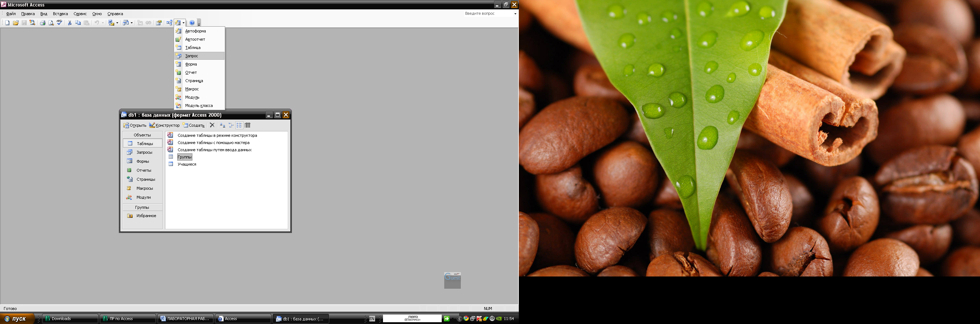Click the Cut scissors icon
Image resolution: width=980 pixels, height=324 pixels.
(70, 23)
